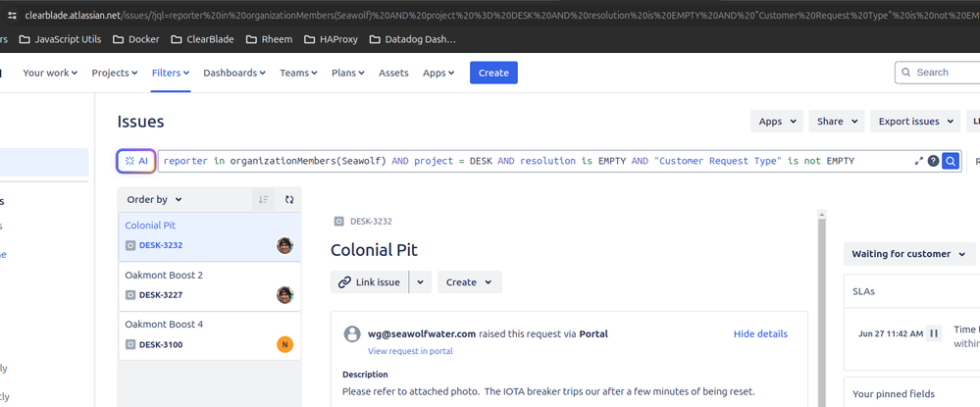The height and width of the screenshot is (407, 980).
Task: Open the Rheem bookmark folder
Action: 269,39
